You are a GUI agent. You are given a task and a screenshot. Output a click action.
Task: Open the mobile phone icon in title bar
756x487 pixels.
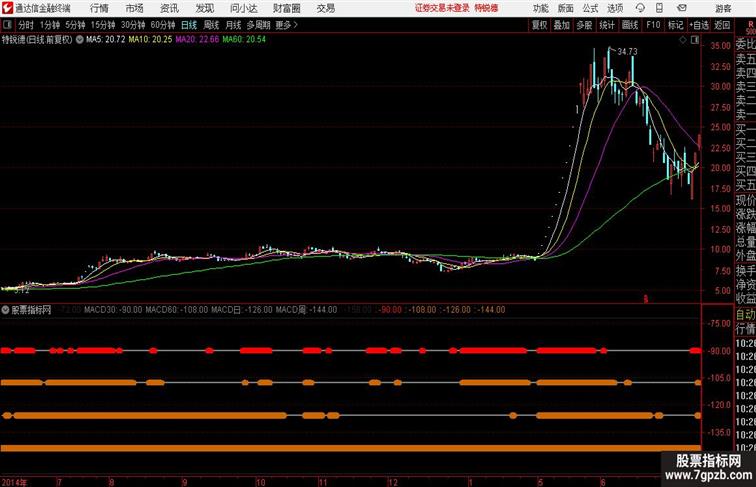pos(659,8)
